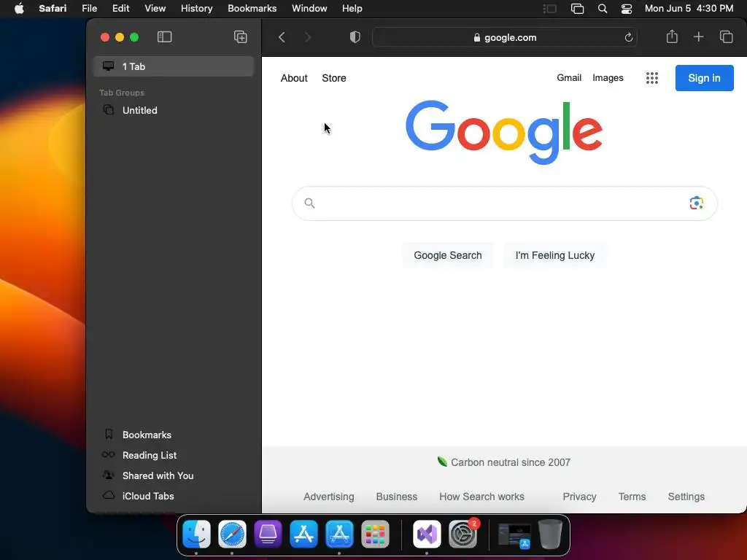This screenshot has width=747, height=560.
Task: Show tab overview icon
Action: (726, 36)
